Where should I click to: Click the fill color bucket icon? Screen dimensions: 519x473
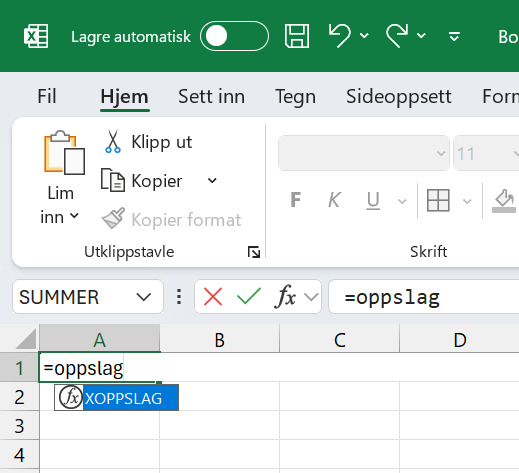tap(504, 201)
